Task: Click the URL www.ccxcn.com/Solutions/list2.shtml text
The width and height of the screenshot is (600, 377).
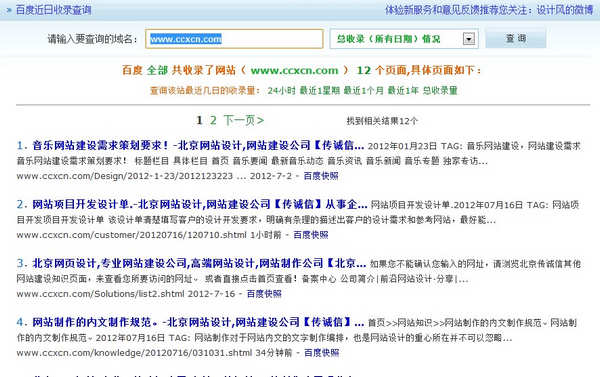Action: pos(101,294)
